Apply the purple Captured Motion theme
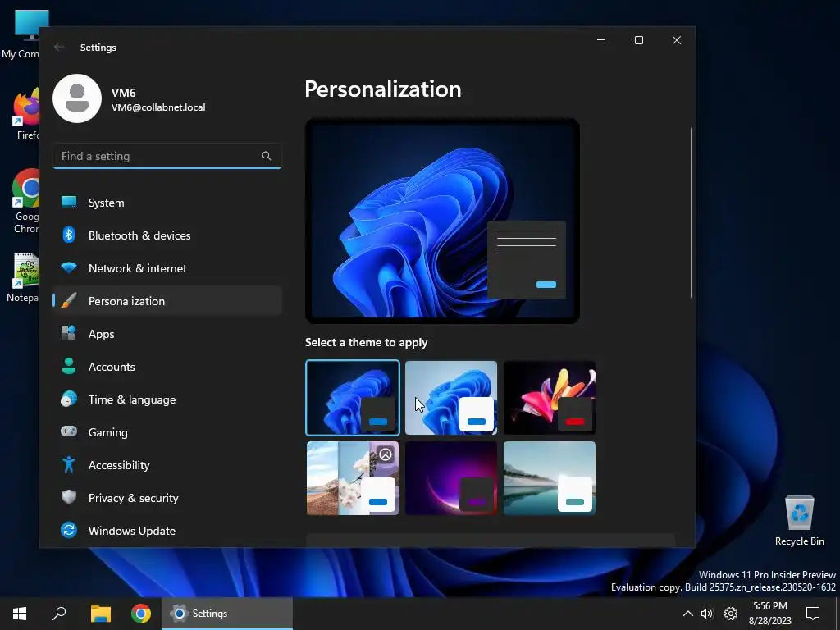Viewport: 840px width, 630px height. (x=451, y=478)
